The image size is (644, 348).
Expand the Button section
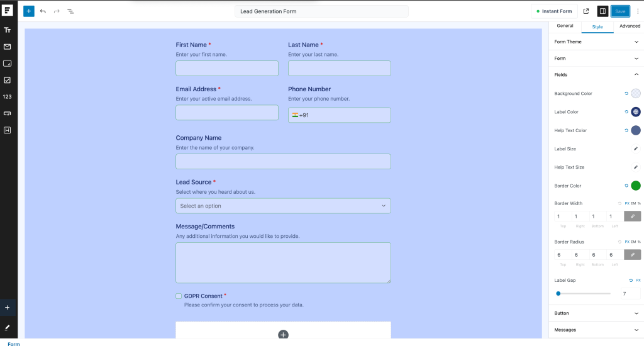pyautogui.click(x=596, y=313)
